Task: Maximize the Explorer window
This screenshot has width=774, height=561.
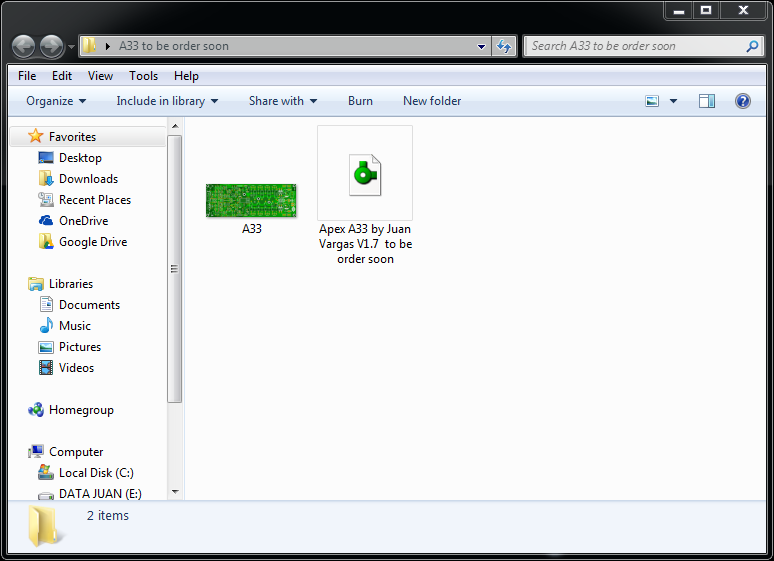Action: point(706,11)
